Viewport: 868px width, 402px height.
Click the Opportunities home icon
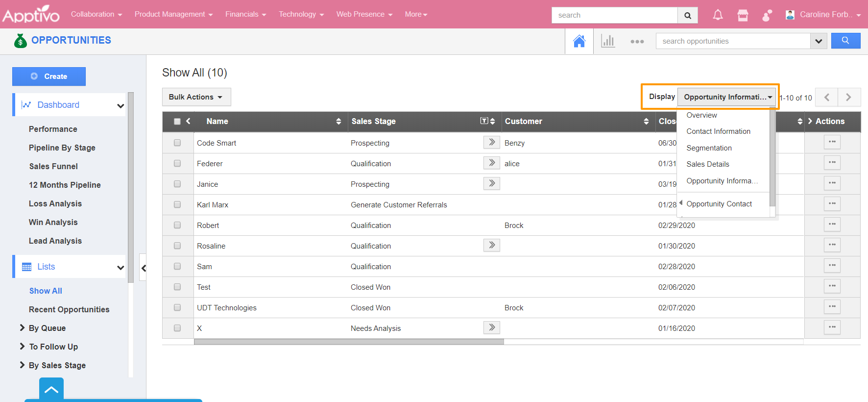point(579,41)
